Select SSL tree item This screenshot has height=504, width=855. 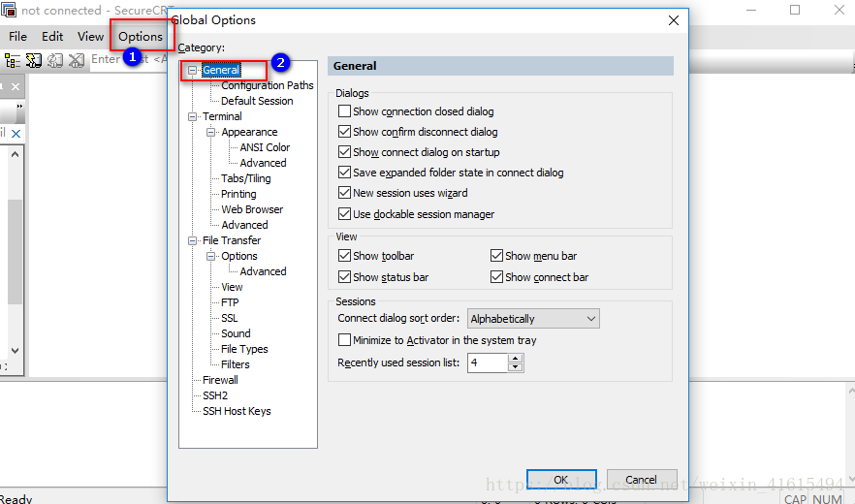tap(229, 318)
